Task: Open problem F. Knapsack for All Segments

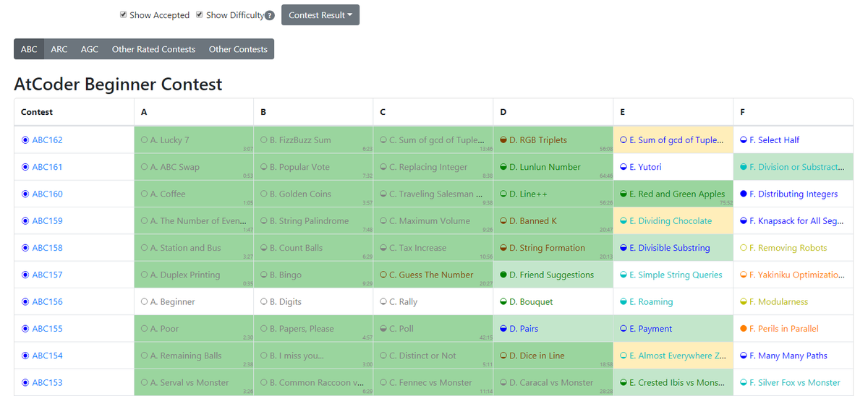Action: [x=796, y=221]
